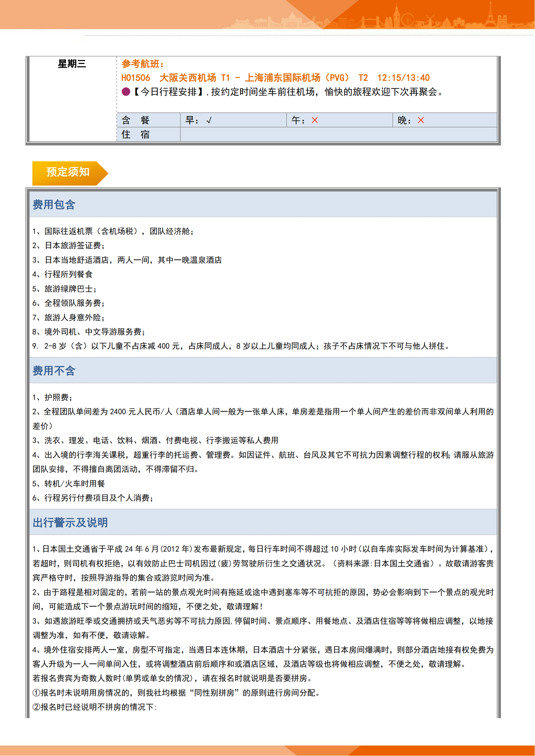Click the orange 预定须知 arrow banner

(68, 172)
